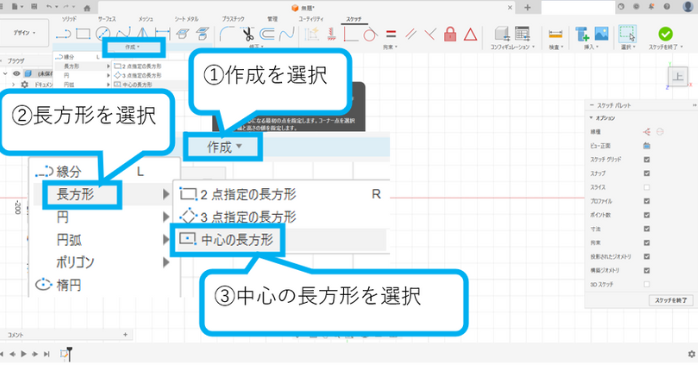Open the Help question mark icon
This screenshot has height=365, width=698.
[x=666, y=7]
